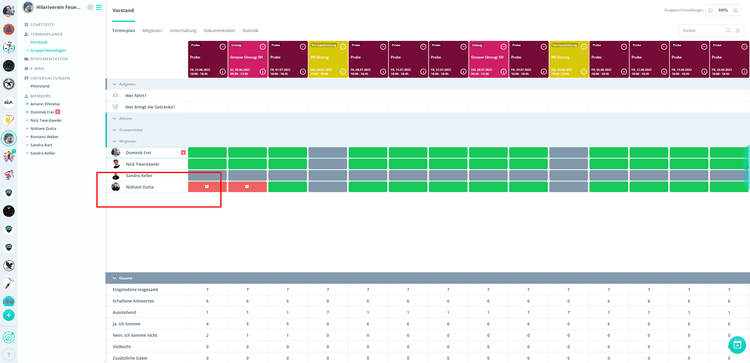Open round menu icon on Probe 19.08.2022 card
750x363 pixels.
[704, 47]
